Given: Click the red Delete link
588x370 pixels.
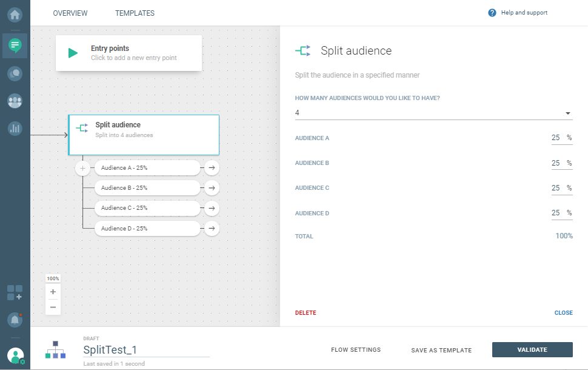Looking at the screenshot, I should click(306, 313).
